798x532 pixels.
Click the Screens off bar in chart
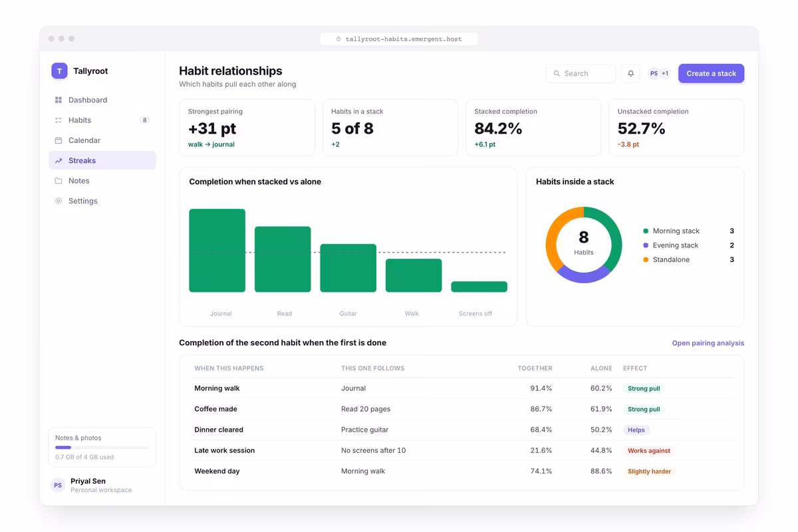(x=479, y=287)
